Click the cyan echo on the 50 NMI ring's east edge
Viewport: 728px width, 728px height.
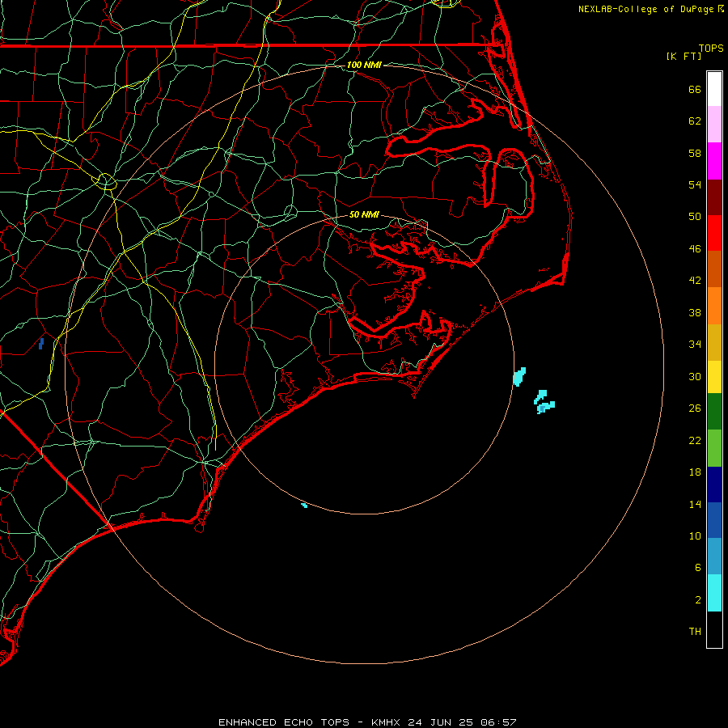click(519, 376)
